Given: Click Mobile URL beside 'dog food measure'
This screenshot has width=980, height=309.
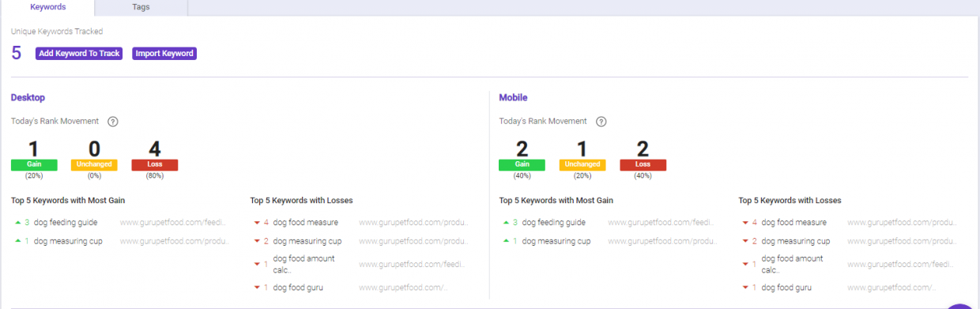Looking at the screenshot, I should tap(902, 223).
